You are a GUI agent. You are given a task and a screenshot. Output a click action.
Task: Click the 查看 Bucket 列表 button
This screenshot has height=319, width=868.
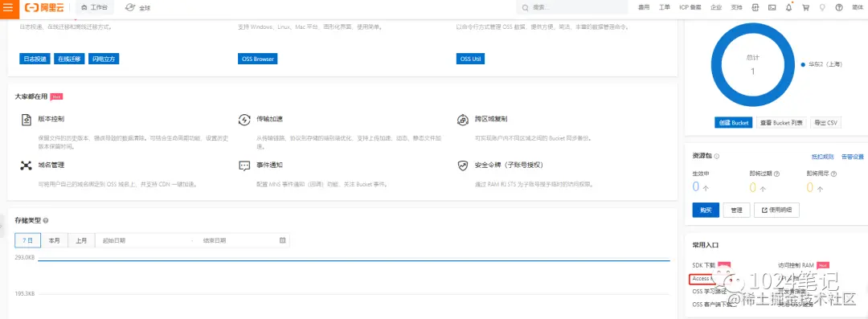point(781,122)
